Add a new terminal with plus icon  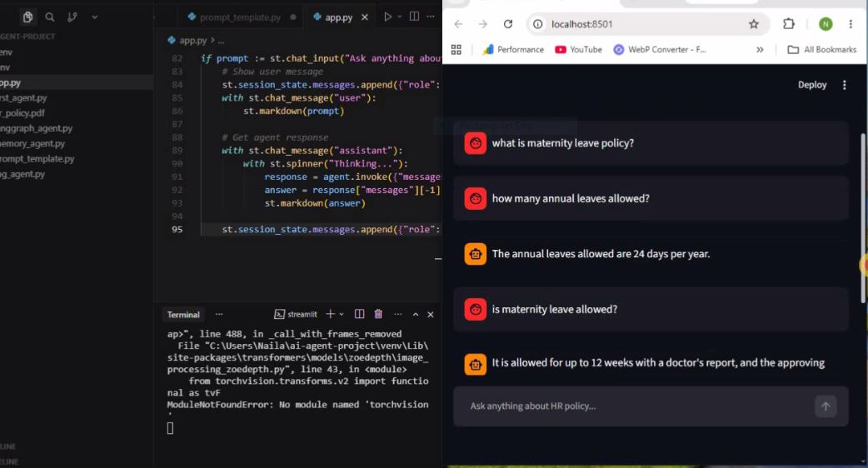click(x=330, y=314)
